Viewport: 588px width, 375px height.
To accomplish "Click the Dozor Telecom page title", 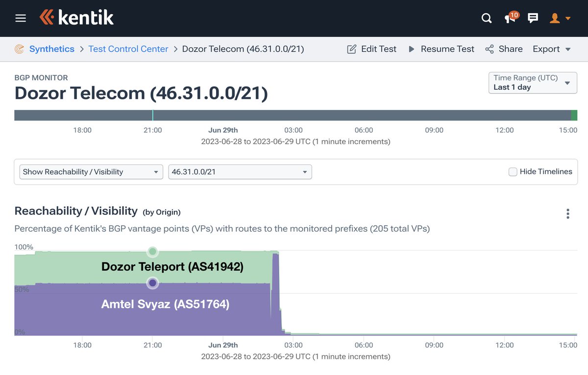I will tap(141, 93).
